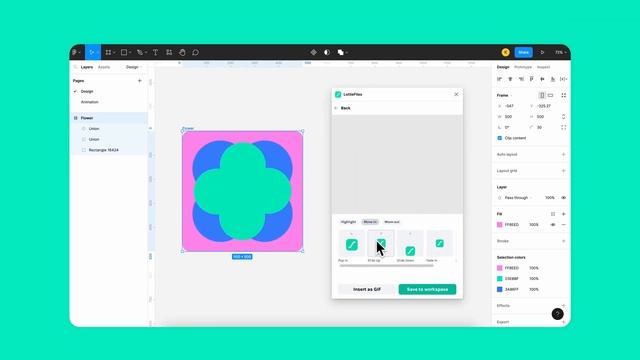Click the Share button
This screenshot has height=360, width=640.
(x=524, y=52)
